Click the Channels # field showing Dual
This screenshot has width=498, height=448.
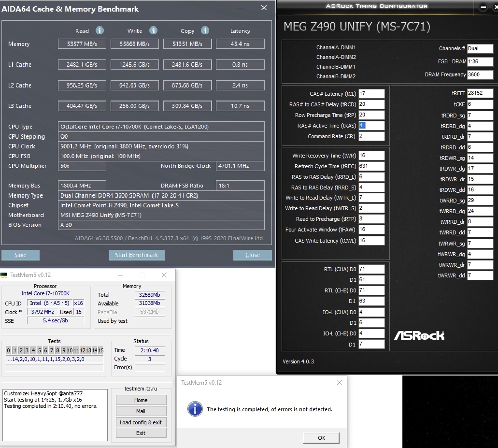tap(480, 49)
